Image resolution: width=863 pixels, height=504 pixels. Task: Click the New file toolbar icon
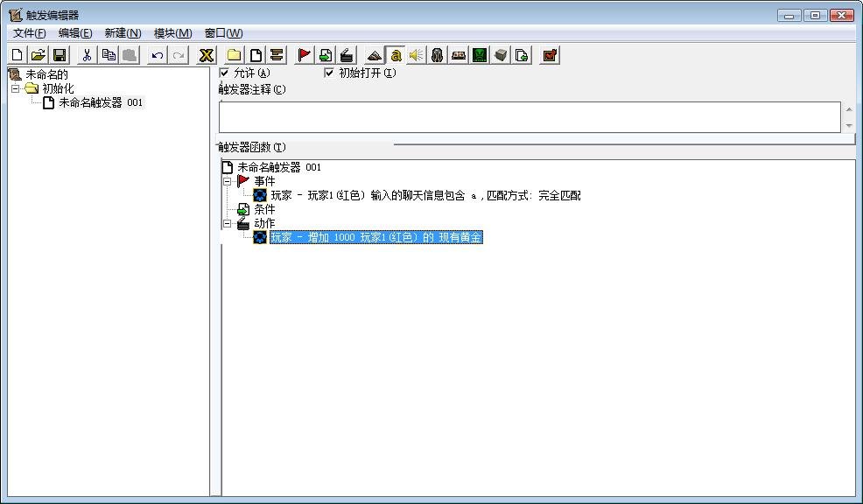18,55
